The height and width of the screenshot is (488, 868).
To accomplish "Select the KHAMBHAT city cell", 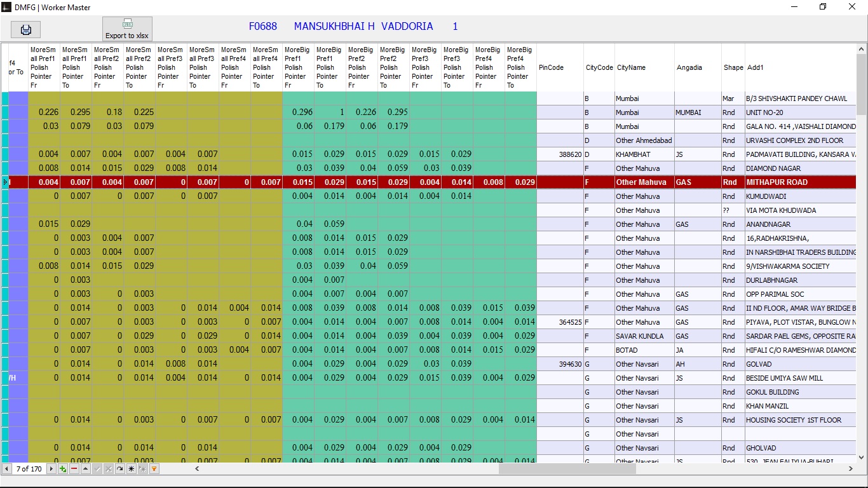I will [x=644, y=154].
